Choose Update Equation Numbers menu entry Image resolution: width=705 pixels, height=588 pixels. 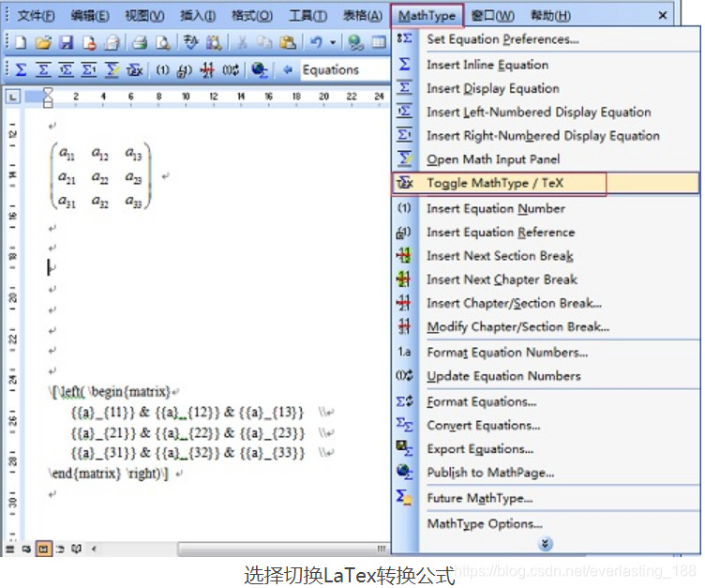point(546,376)
